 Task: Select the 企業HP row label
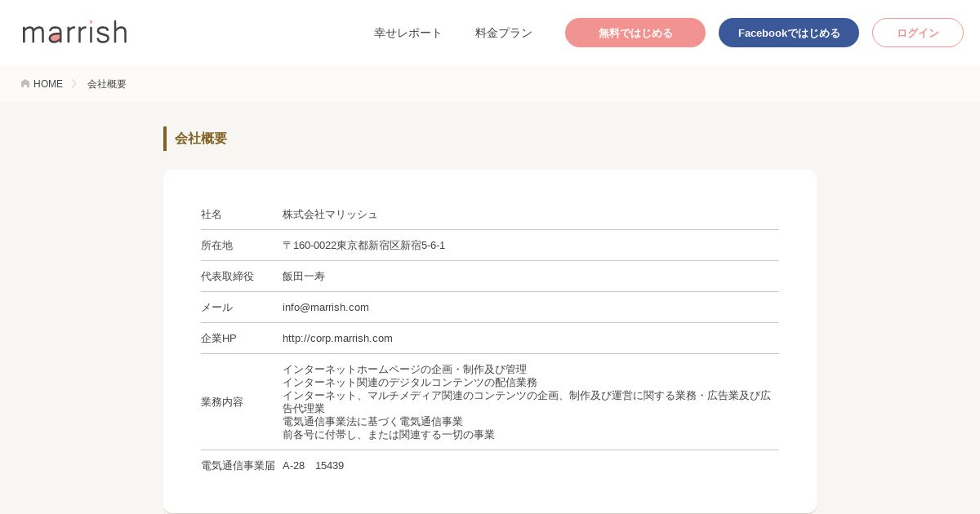[219, 339]
